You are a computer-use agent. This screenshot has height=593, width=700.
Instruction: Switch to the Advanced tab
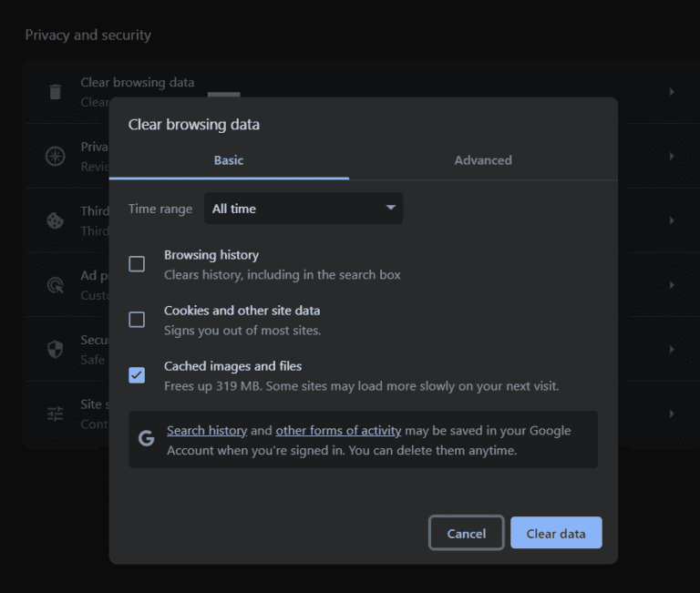coord(483,160)
